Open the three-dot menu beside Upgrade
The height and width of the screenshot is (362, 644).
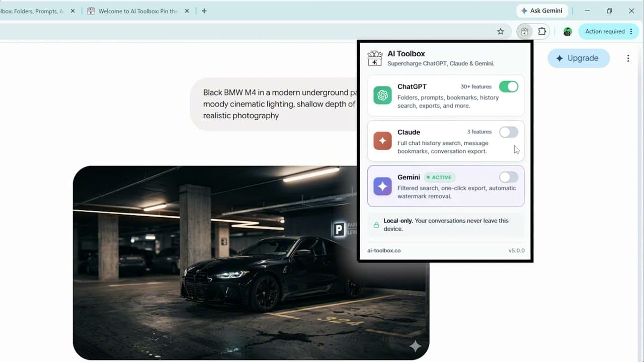pyautogui.click(x=628, y=58)
